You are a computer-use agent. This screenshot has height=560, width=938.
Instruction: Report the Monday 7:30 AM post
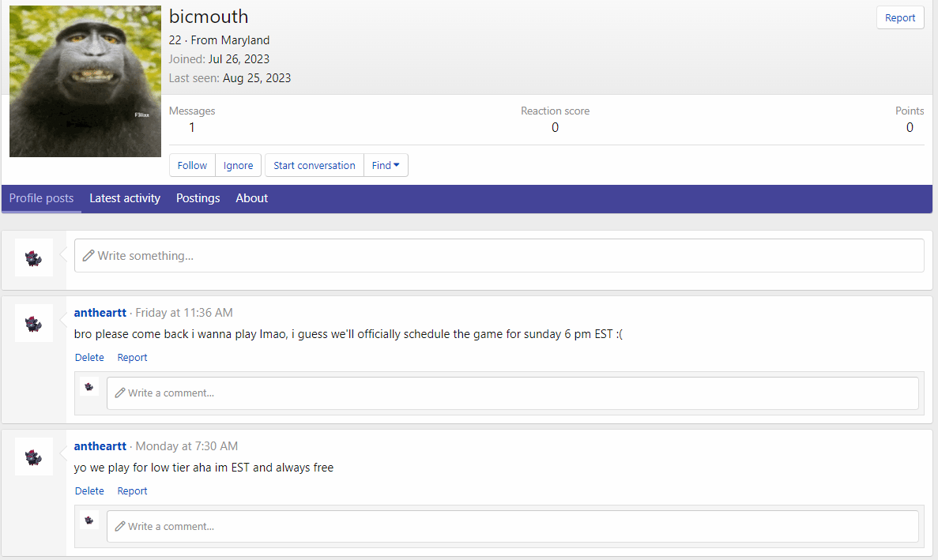(x=132, y=491)
